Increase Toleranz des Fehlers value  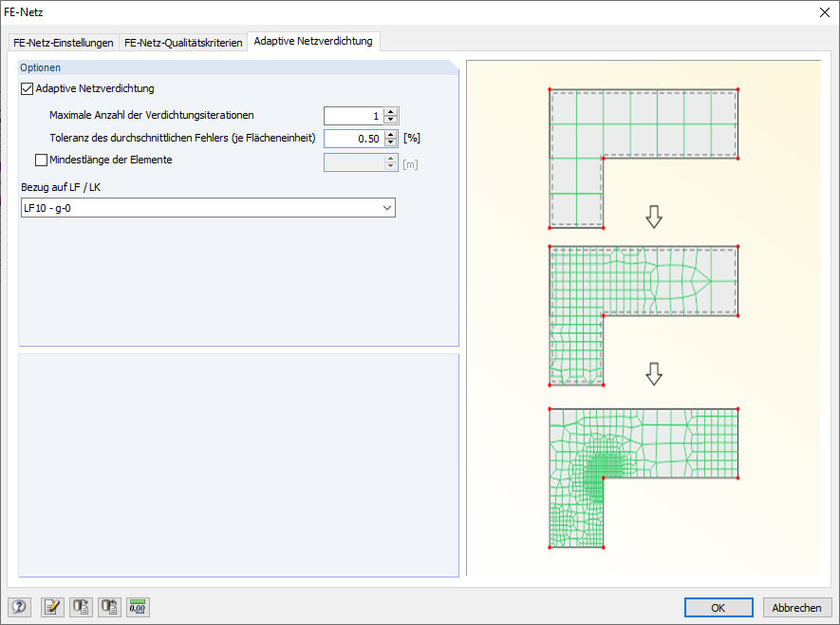(x=390, y=135)
